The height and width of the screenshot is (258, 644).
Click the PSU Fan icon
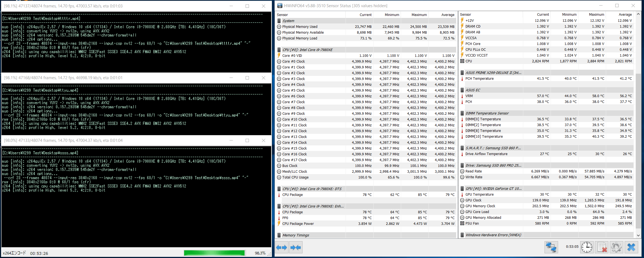tap(462, 223)
